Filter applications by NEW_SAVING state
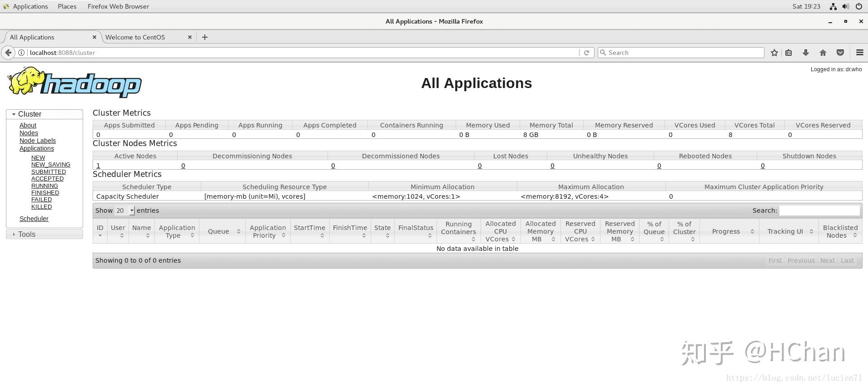Viewport: 868px width, 387px height. 51,165
